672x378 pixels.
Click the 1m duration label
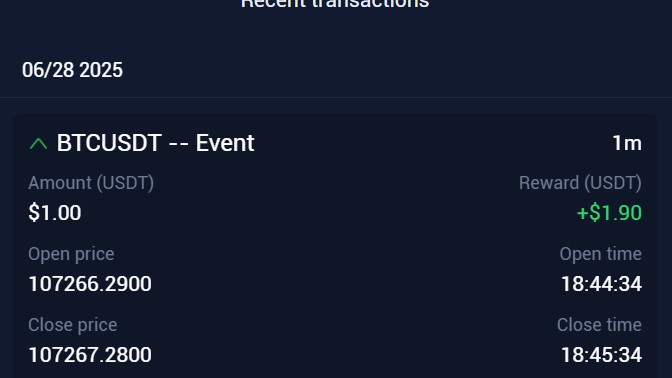[x=627, y=143]
